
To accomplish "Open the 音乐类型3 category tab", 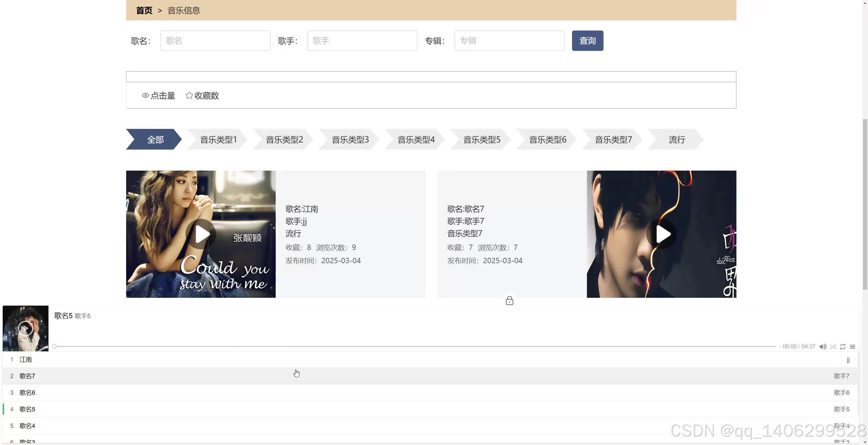I will [350, 139].
